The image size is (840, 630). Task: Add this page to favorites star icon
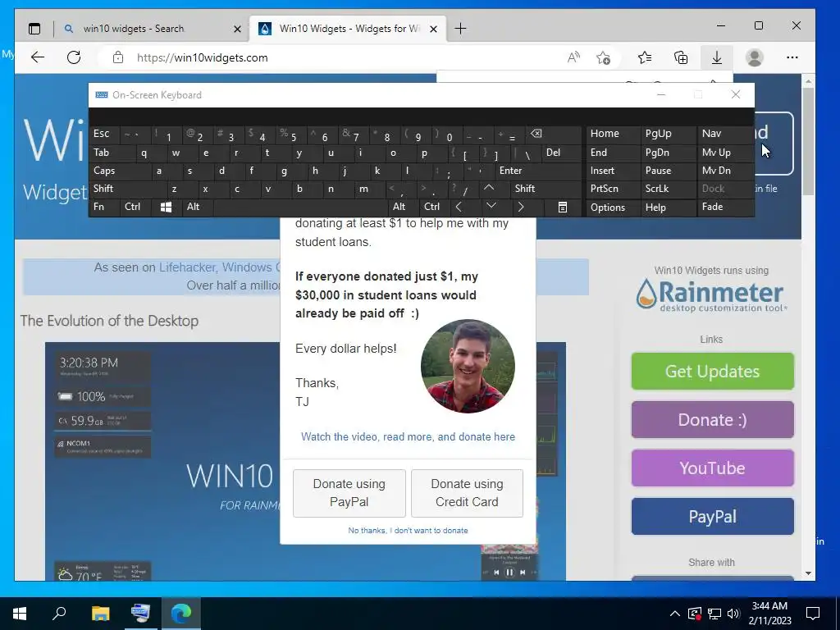(x=603, y=57)
